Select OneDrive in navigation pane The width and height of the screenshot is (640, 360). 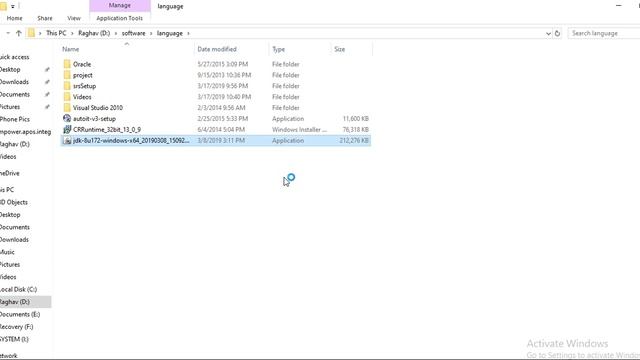pyautogui.click(x=10, y=173)
